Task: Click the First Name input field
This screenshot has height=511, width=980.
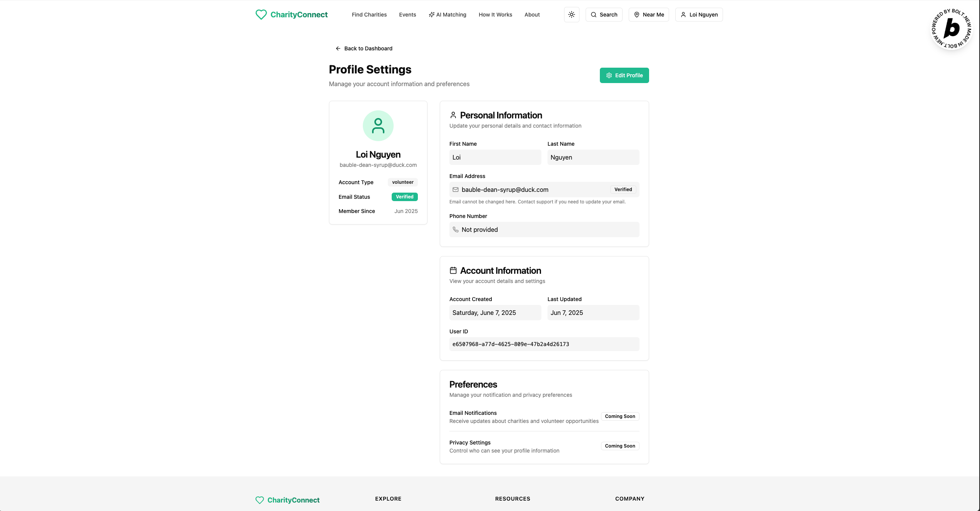Action: tap(495, 157)
